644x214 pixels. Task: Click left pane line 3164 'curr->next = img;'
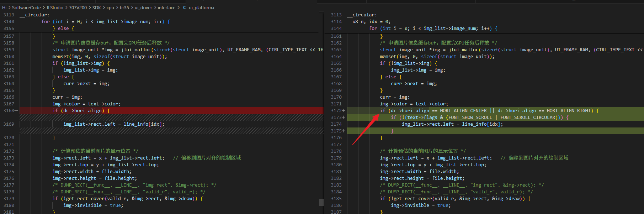[x=86, y=83]
